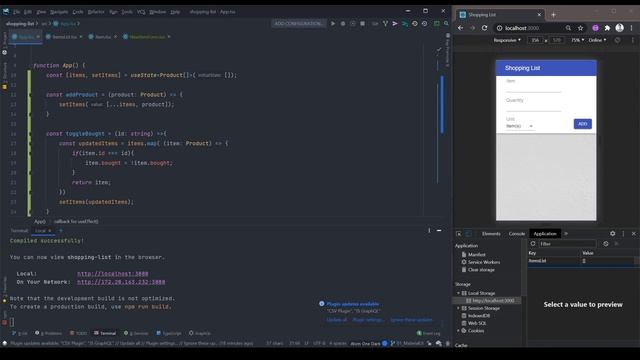Screen dimensions: 640x360
Task: Add a new terminal session with plus
Action: [x=61, y=231]
